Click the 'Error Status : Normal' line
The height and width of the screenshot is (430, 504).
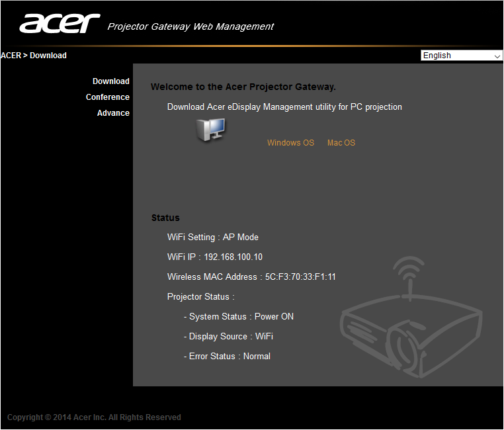pyautogui.click(x=227, y=357)
